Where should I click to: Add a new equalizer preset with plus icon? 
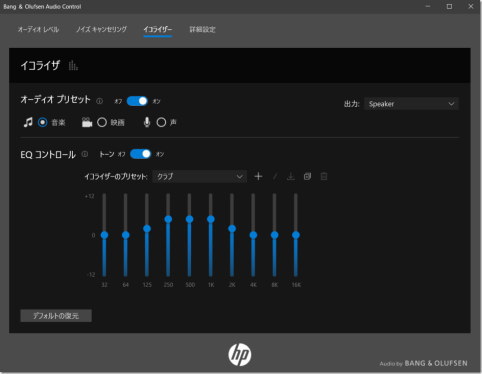point(258,176)
